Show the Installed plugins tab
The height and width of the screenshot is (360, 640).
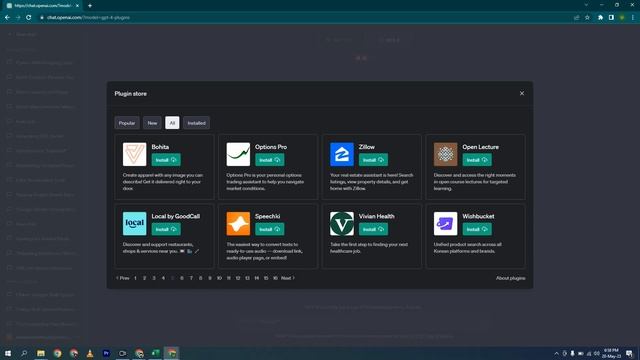click(196, 123)
